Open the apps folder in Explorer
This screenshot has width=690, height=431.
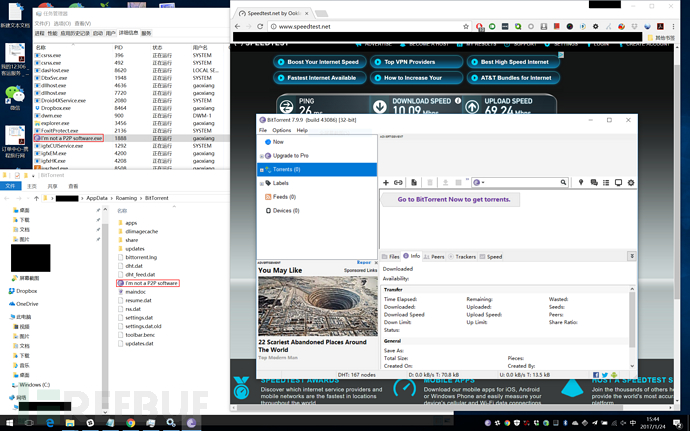click(x=128, y=223)
